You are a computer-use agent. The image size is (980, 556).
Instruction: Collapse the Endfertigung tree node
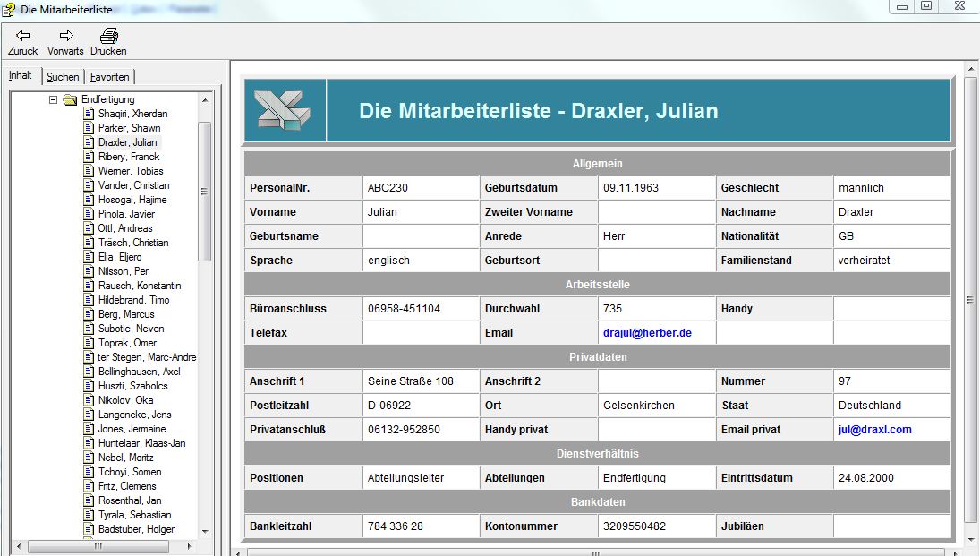(x=54, y=99)
